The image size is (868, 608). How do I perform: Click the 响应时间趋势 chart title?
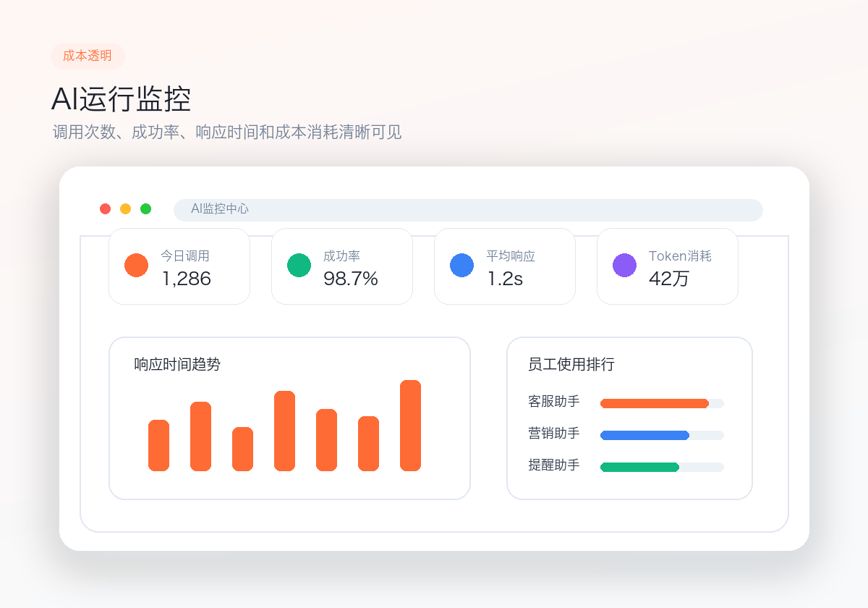[x=177, y=364]
